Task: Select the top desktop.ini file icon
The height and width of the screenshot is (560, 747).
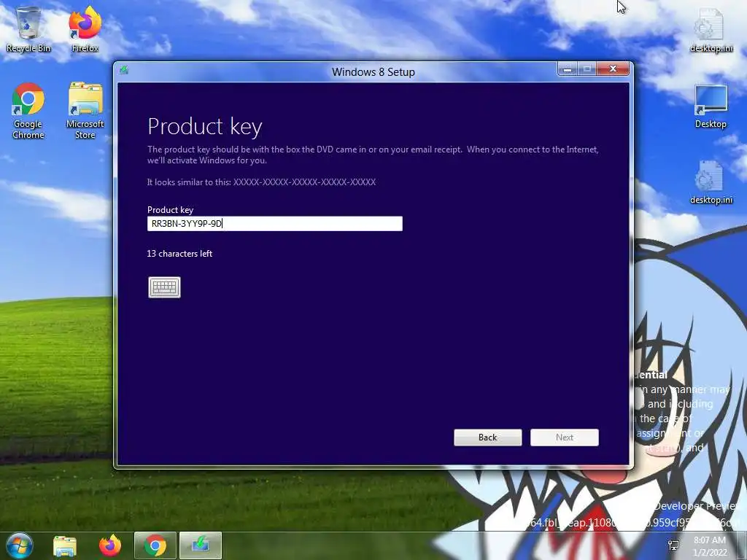Action: (x=711, y=31)
